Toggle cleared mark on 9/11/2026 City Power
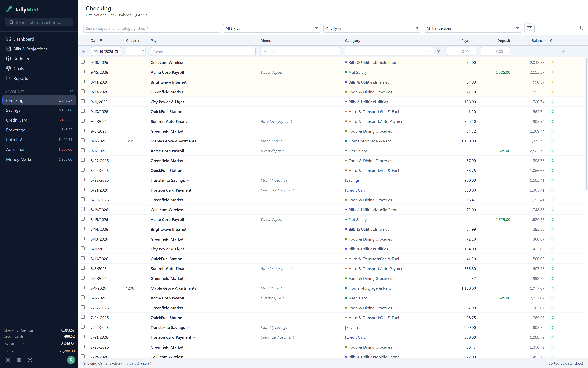Image resolution: width=588 pixels, height=368 pixels. click(x=552, y=102)
